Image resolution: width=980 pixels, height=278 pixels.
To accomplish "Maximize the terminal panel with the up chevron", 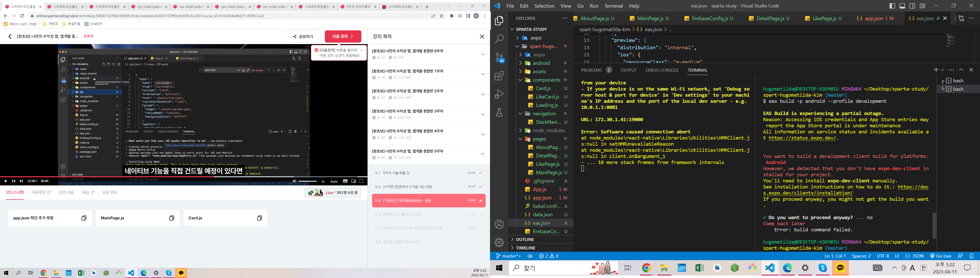I will click(961, 70).
